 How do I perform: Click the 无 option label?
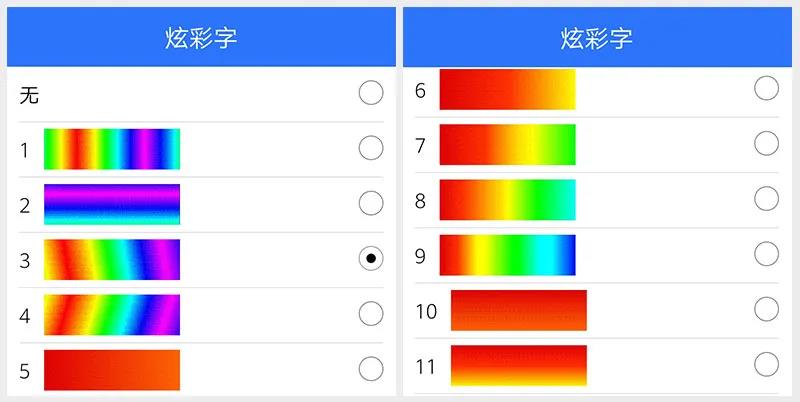pyautogui.click(x=29, y=95)
